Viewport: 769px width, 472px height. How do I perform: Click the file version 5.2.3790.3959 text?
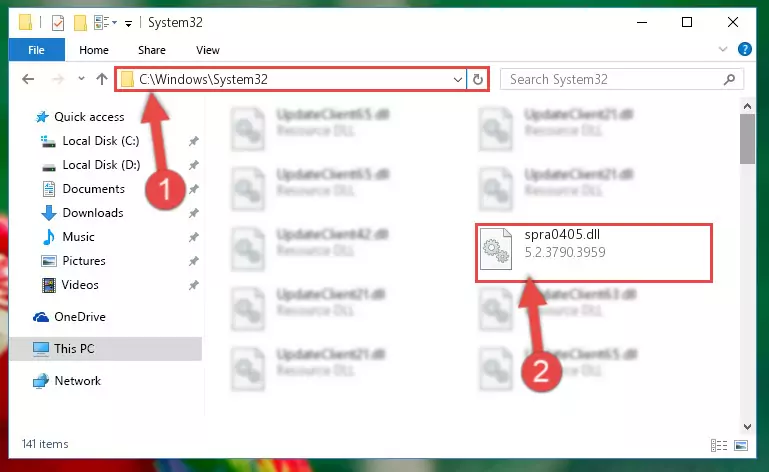point(565,252)
